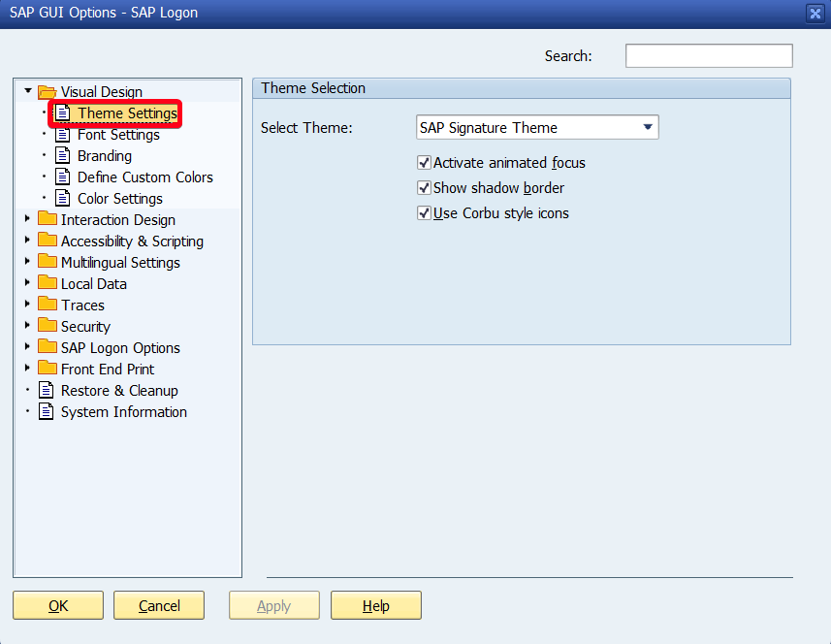The width and height of the screenshot is (831, 644).
Task: Click the Cancel button
Action: 159,606
